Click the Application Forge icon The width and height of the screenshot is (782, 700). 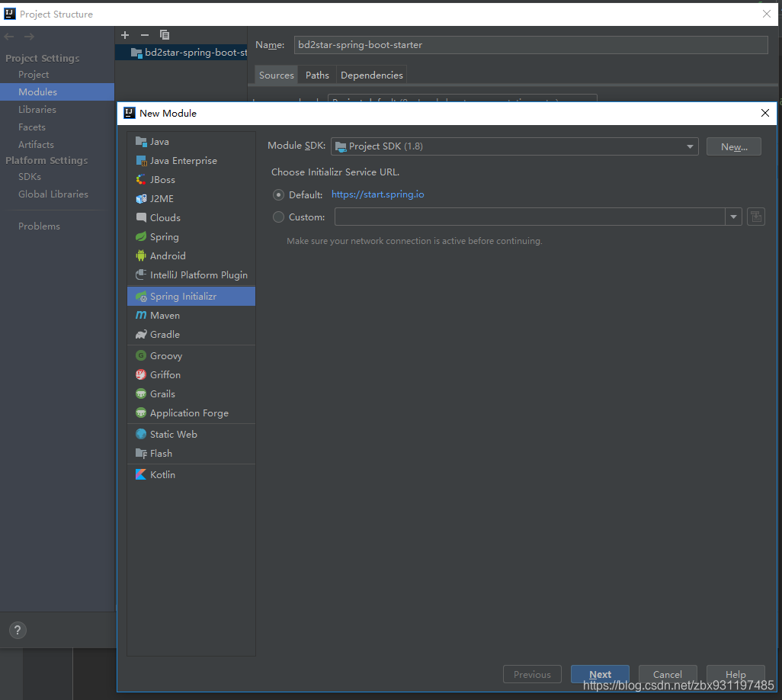point(141,413)
